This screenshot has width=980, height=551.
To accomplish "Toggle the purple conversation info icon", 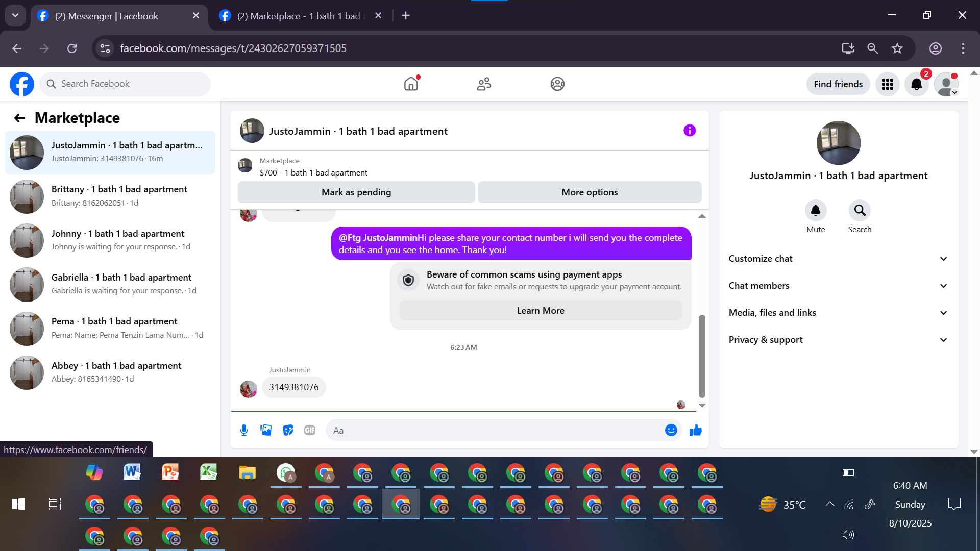I will pyautogui.click(x=689, y=131).
